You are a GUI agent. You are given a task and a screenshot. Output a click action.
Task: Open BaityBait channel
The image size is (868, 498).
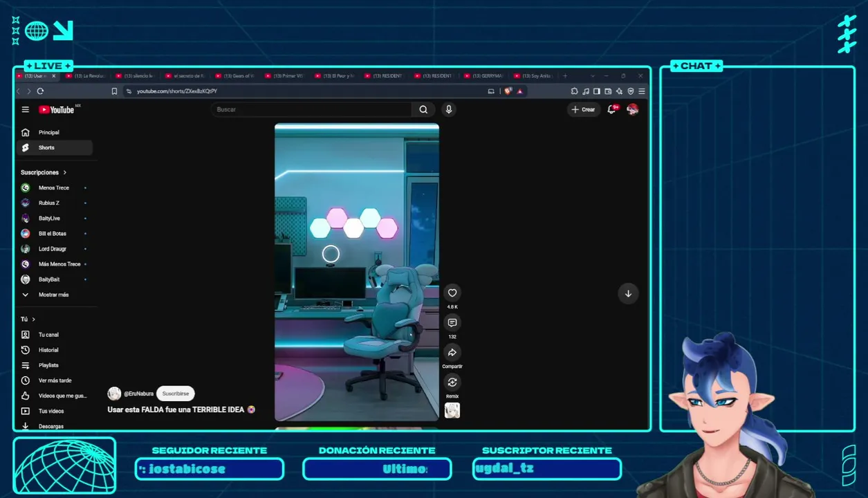click(54, 279)
